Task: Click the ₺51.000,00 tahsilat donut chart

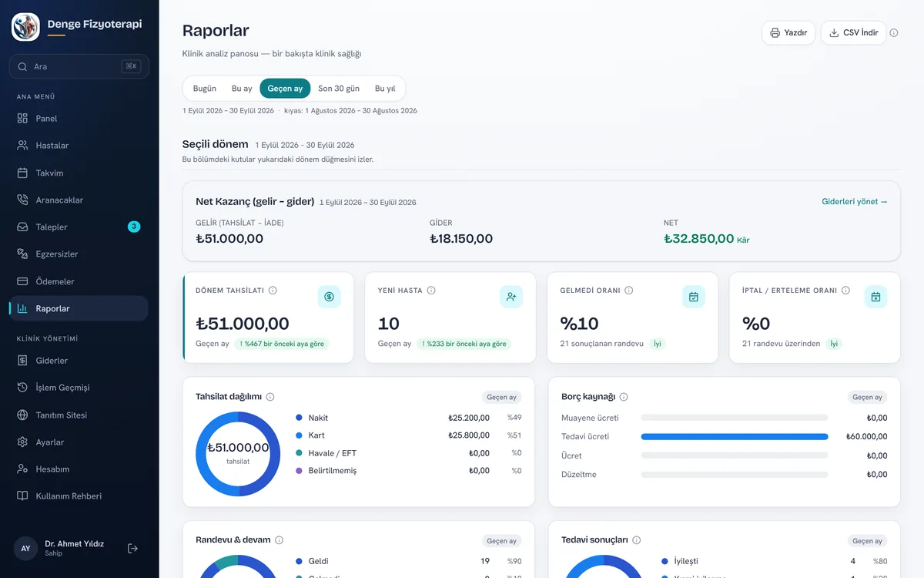Action: coord(238,453)
